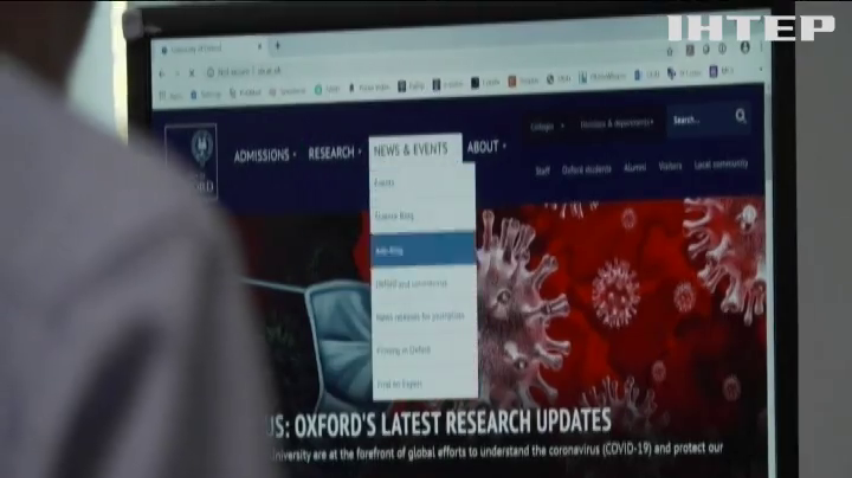Open the orange square bookmark in bookmarks bar
852x478 pixels.
pyautogui.click(x=512, y=81)
